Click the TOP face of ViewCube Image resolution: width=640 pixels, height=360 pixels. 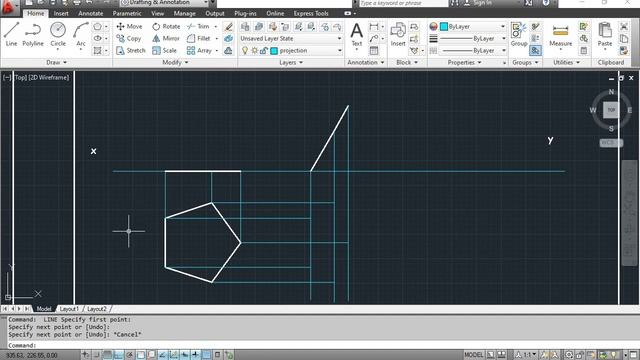coord(611,110)
